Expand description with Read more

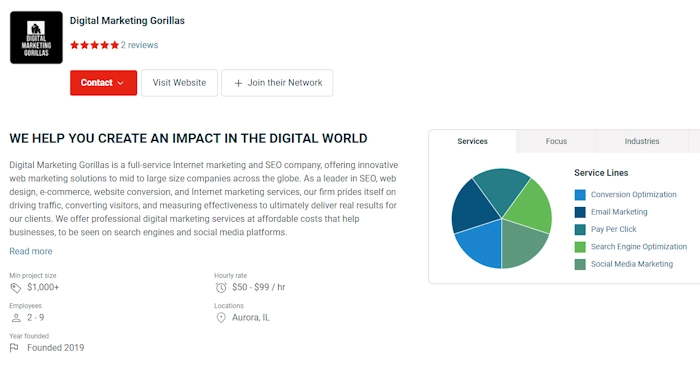[x=31, y=251]
